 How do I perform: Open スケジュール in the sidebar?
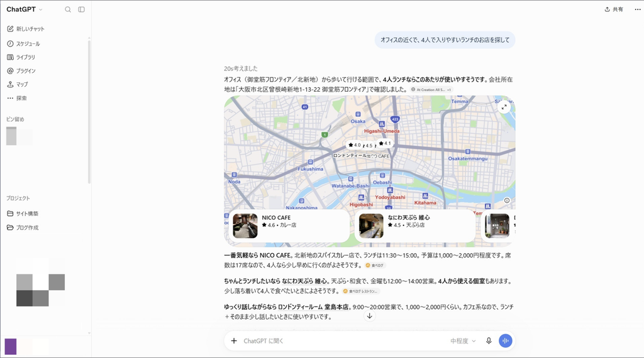[23, 43]
